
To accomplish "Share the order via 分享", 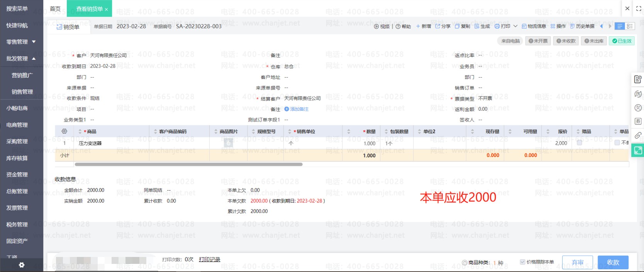I will [443, 26].
